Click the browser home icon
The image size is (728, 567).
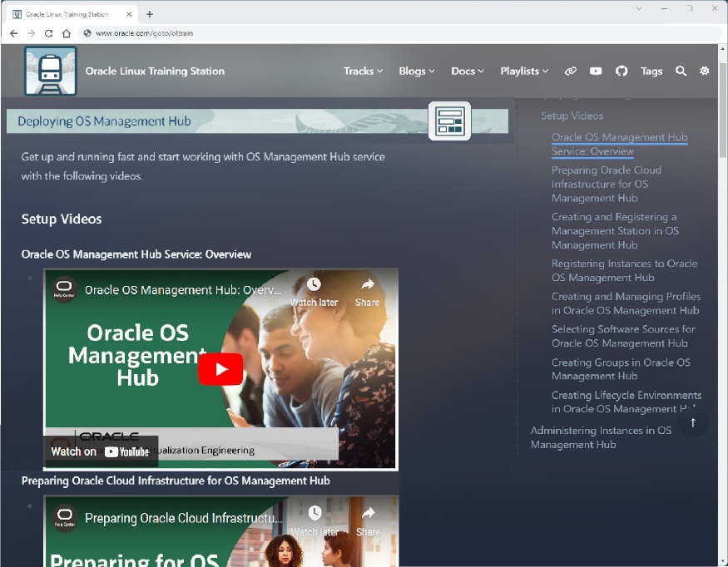click(x=67, y=33)
